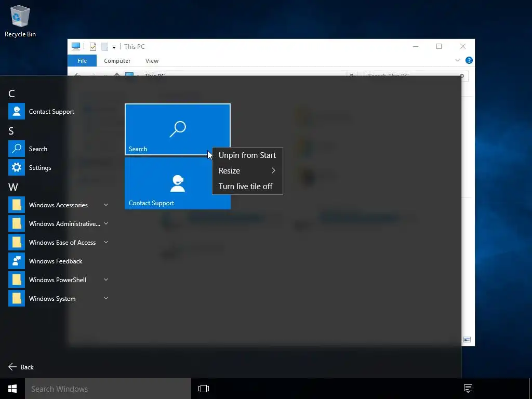Screen dimensions: 532x399
Task: Click the Windows Accessories folder icon
Action: click(x=17, y=205)
